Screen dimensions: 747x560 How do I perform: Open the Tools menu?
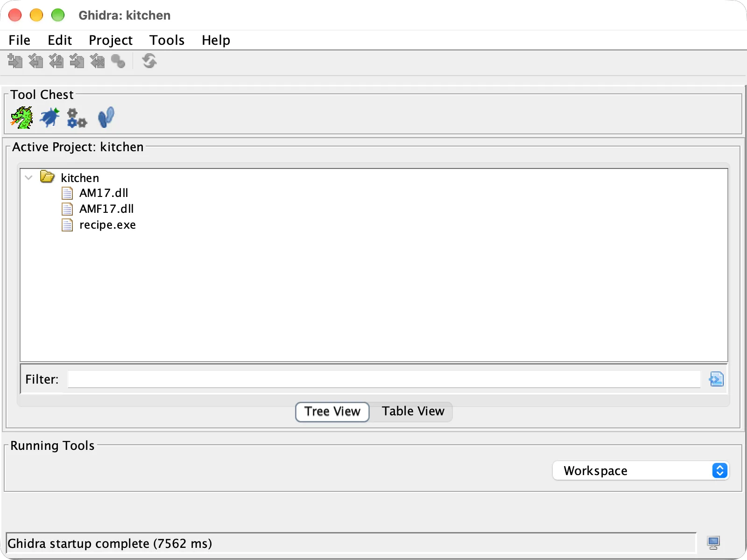coord(167,40)
